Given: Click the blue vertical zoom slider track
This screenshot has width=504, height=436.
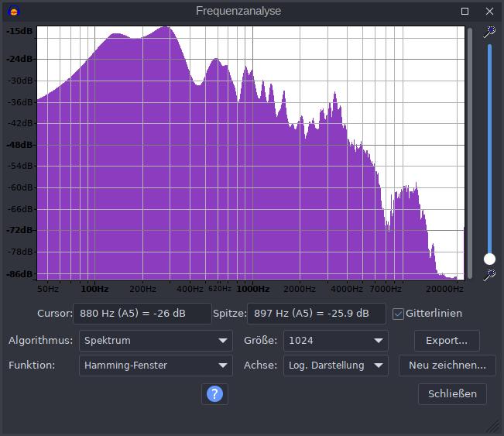Looking at the screenshot, I should click(489, 148).
